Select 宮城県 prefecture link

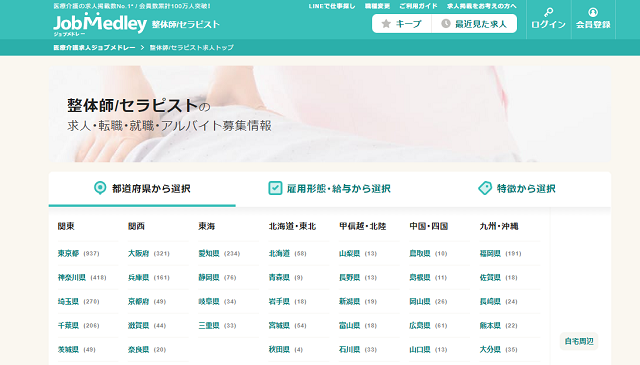point(279,326)
